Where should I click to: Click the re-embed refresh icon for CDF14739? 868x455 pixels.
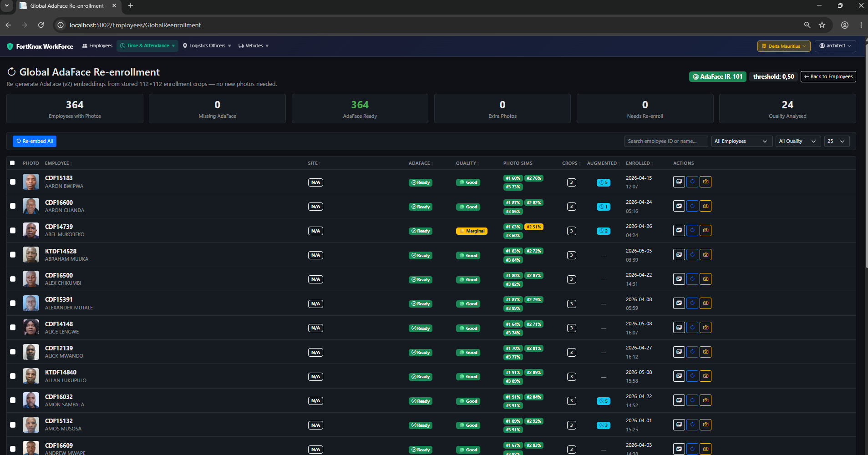coord(692,231)
